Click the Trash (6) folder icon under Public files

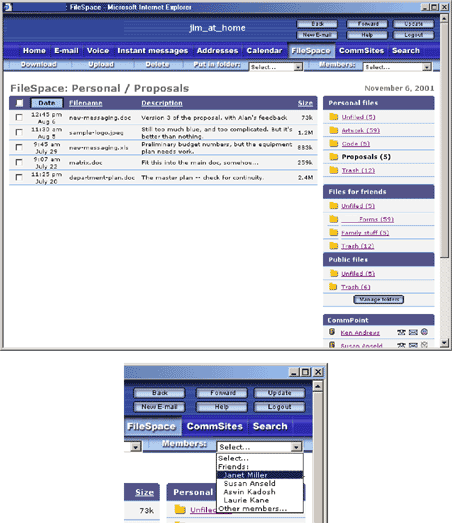(333, 287)
